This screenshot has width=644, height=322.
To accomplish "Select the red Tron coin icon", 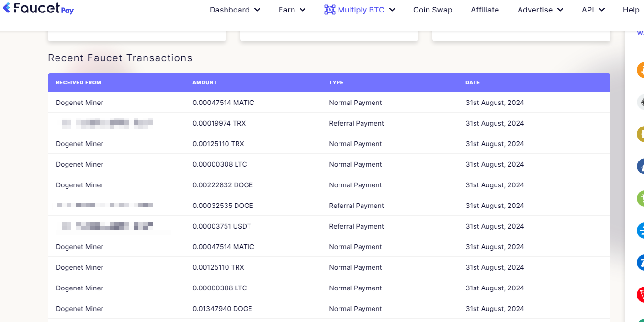I will (x=640, y=294).
